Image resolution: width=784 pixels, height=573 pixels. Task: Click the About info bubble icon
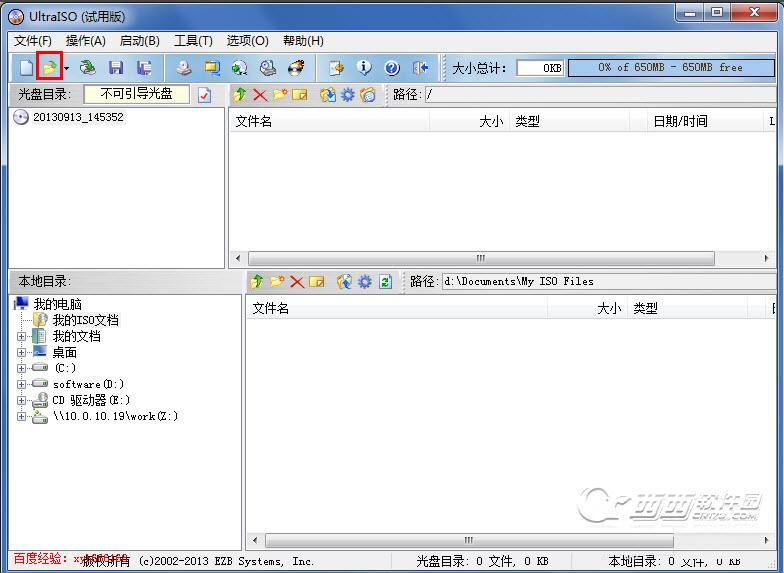click(x=364, y=67)
